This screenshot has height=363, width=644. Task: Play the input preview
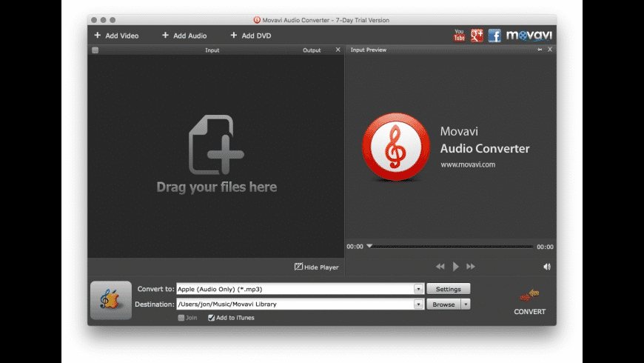pos(455,267)
